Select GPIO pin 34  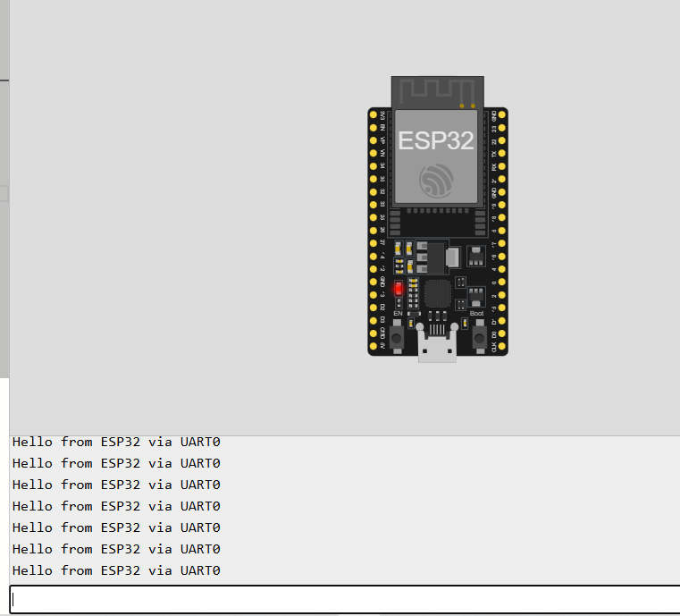click(374, 166)
